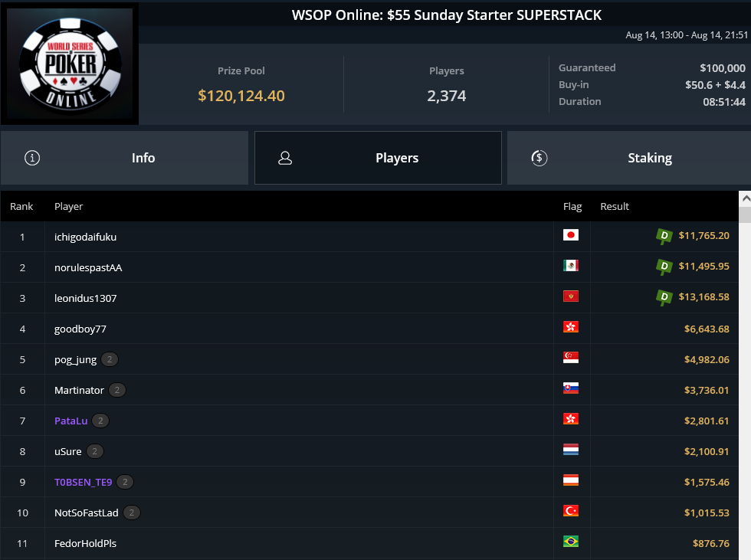This screenshot has width=751, height=560.
Task: Click the scrollbar up arrow
Action: point(745,198)
